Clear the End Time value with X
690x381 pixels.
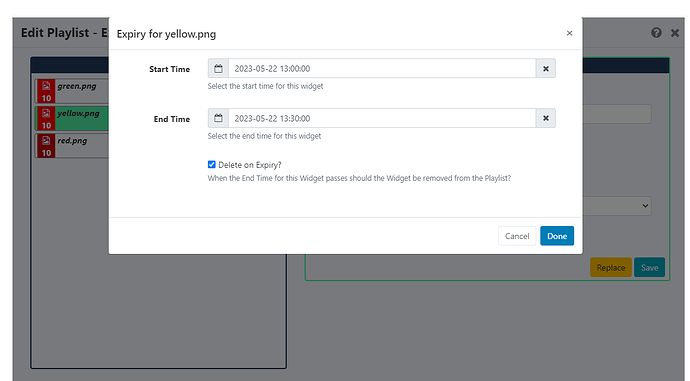(x=546, y=118)
